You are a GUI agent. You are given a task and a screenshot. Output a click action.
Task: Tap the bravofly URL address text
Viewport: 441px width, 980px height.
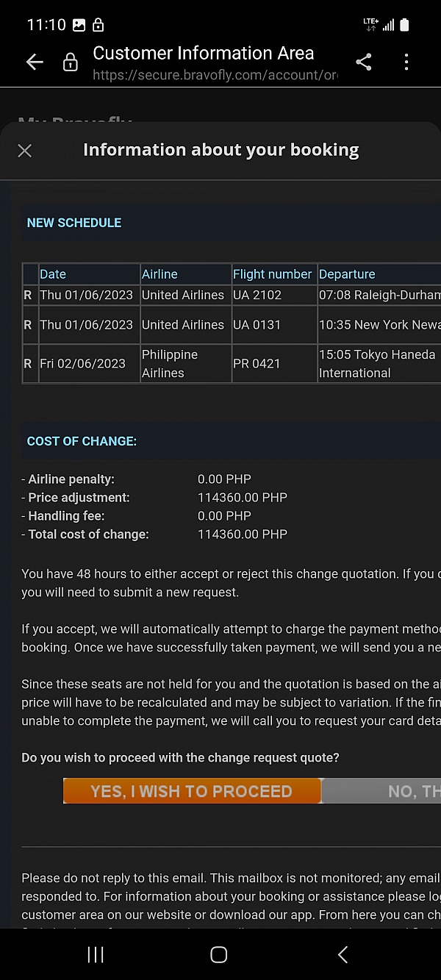point(215,75)
